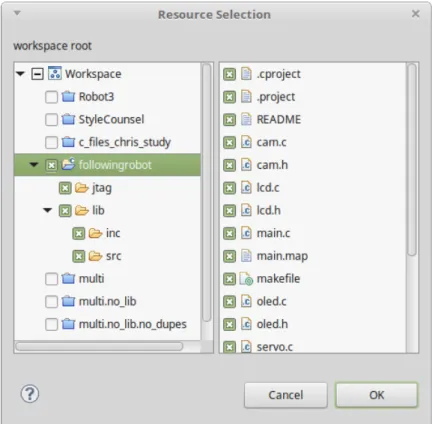Click the oled.c file icon
This screenshot has height=424, width=432.
click(x=246, y=301)
